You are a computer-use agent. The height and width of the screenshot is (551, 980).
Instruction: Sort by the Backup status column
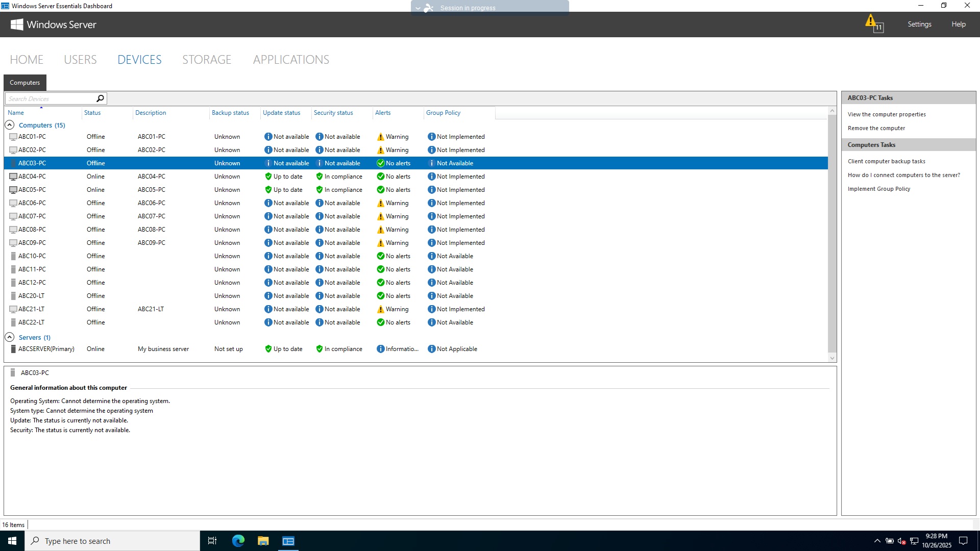(230, 113)
